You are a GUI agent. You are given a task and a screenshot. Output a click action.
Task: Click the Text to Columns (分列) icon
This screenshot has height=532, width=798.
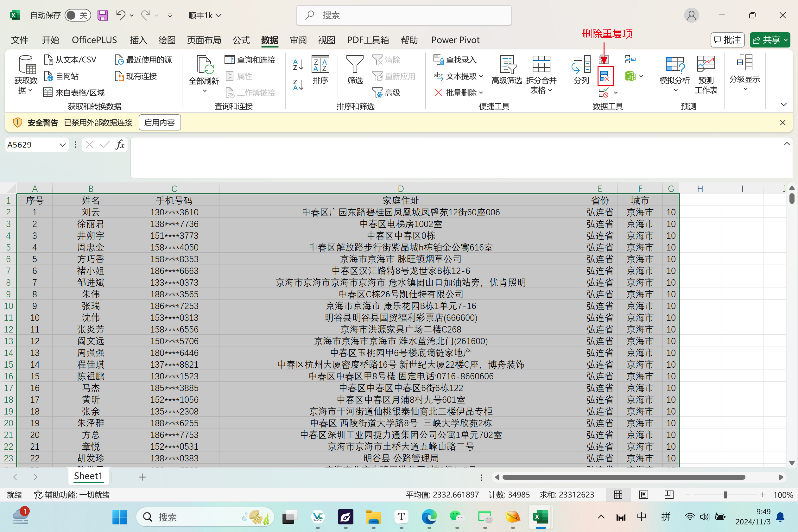click(581, 69)
